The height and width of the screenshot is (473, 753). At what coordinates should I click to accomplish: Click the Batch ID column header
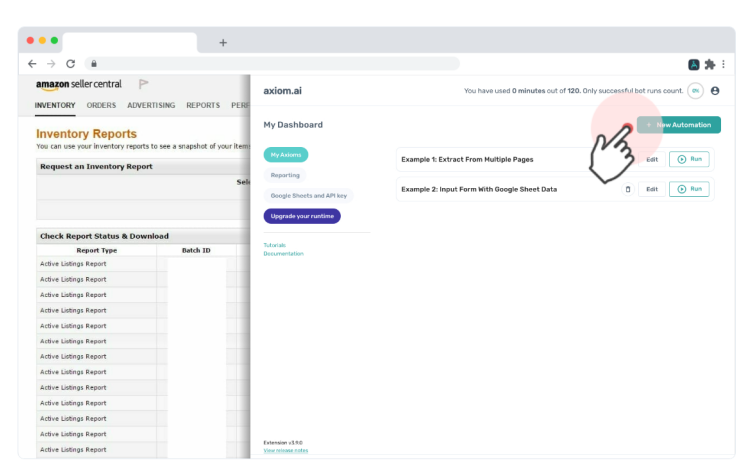(x=196, y=250)
